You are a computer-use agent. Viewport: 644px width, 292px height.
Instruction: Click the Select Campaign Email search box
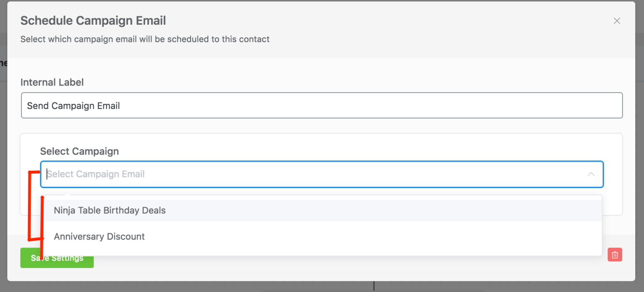(322, 174)
